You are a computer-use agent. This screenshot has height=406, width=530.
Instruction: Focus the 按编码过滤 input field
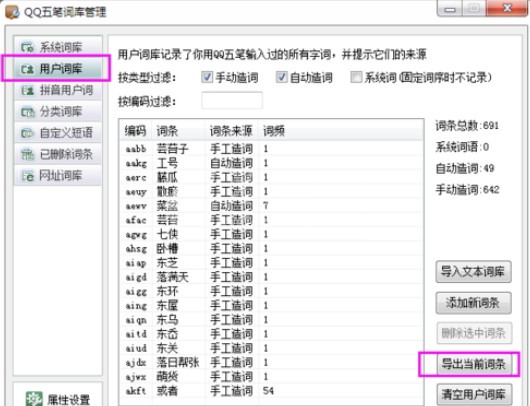pyautogui.click(x=232, y=100)
